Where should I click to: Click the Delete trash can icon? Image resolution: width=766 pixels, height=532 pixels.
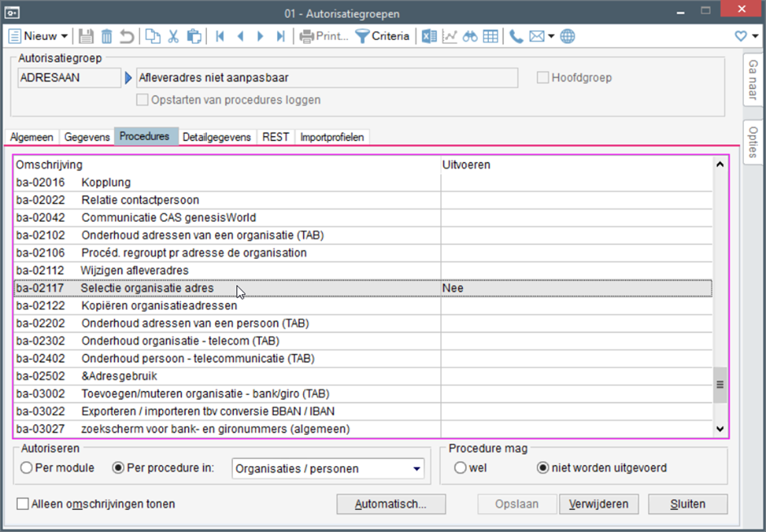(x=107, y=36)
